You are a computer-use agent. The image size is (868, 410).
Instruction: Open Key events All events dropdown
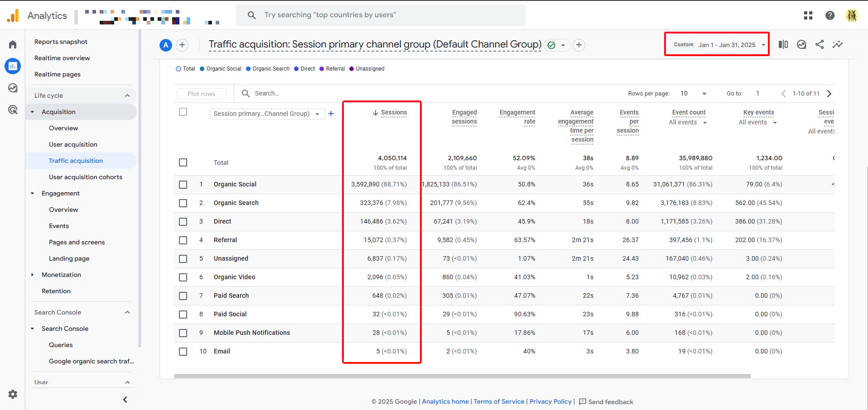(758, 122)
